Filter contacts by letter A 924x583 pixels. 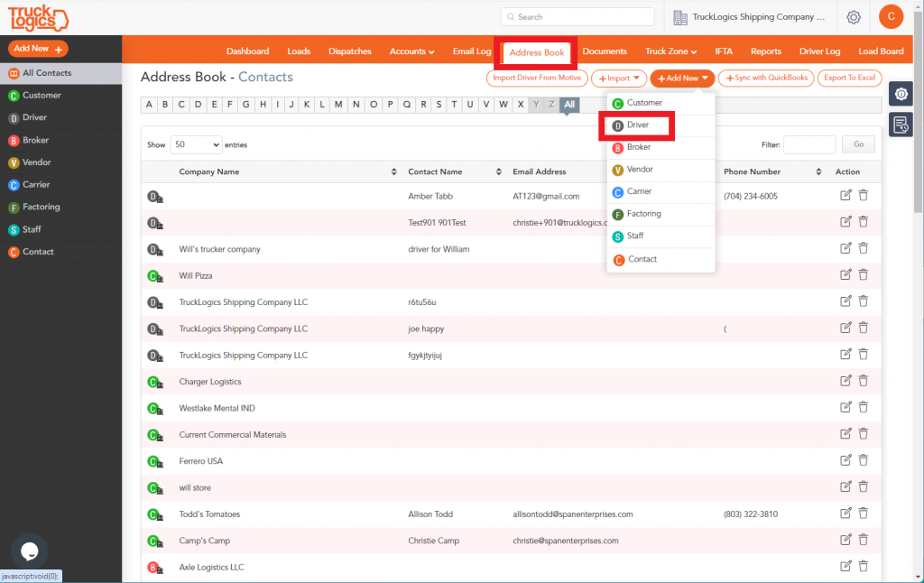[x=149, y=105]
